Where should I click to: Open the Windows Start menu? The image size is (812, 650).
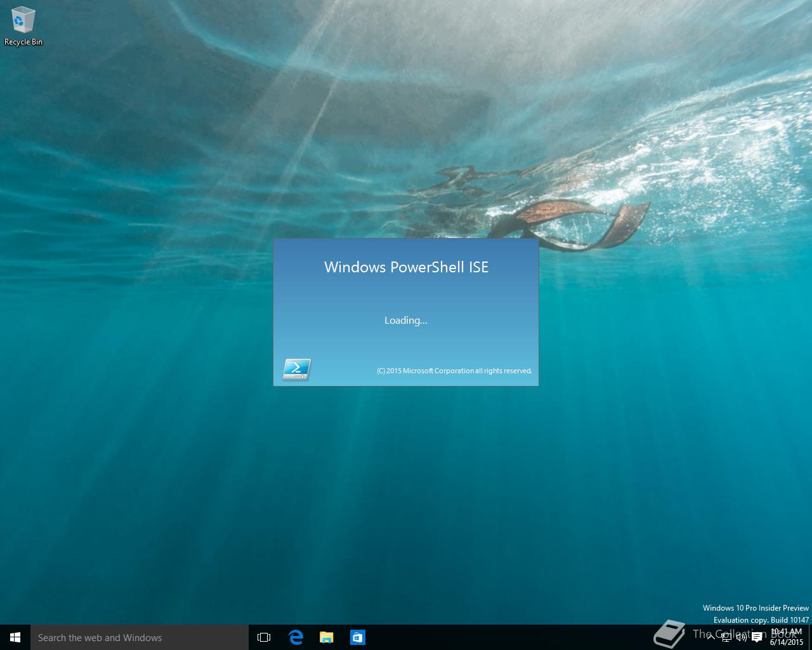[x=15, y=637]
